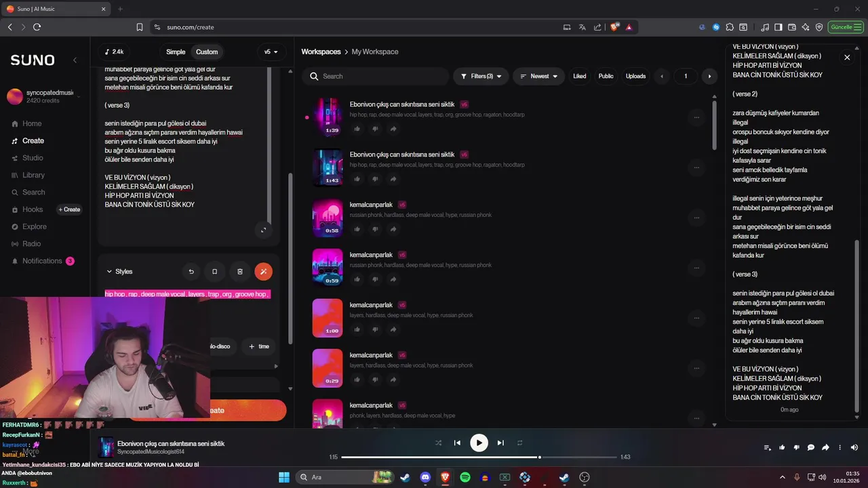Open the player queue icon
The width and height of the screenshot is (868, 488).
[x=768, y=447]
